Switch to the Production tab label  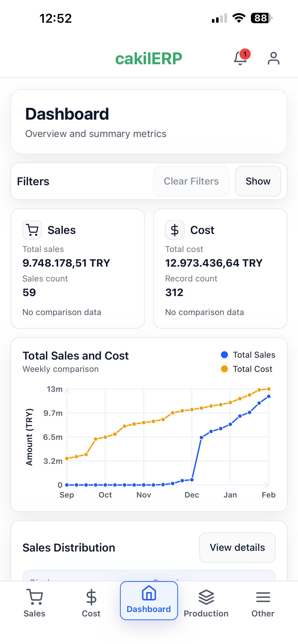tap(206, 613)
